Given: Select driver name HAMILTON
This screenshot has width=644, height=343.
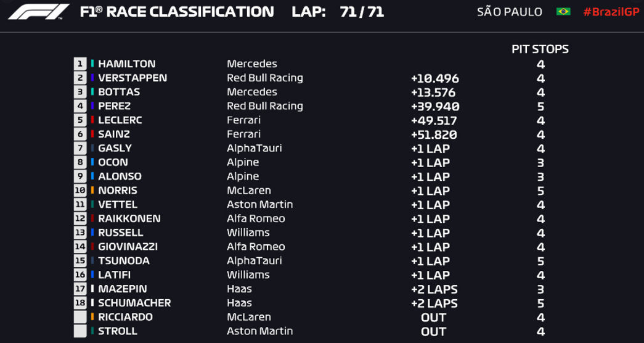Looking at the screenshot, I should [126, 64].
